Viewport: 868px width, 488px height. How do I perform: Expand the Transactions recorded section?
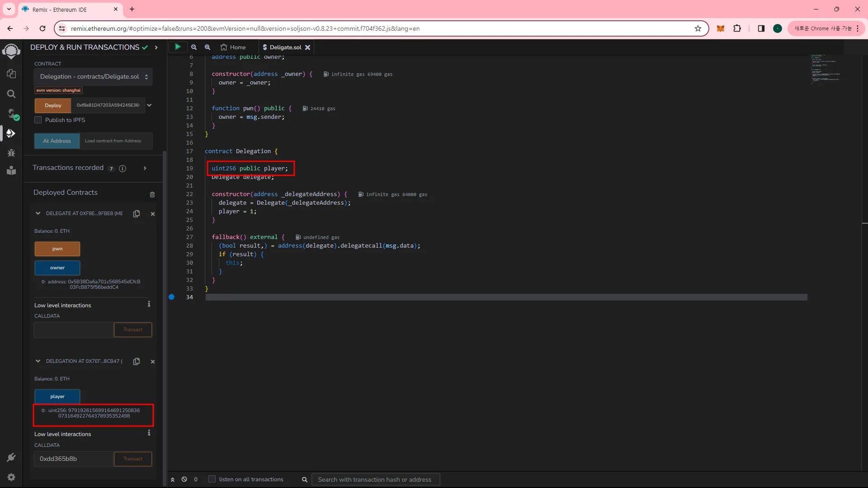(145, 168)
